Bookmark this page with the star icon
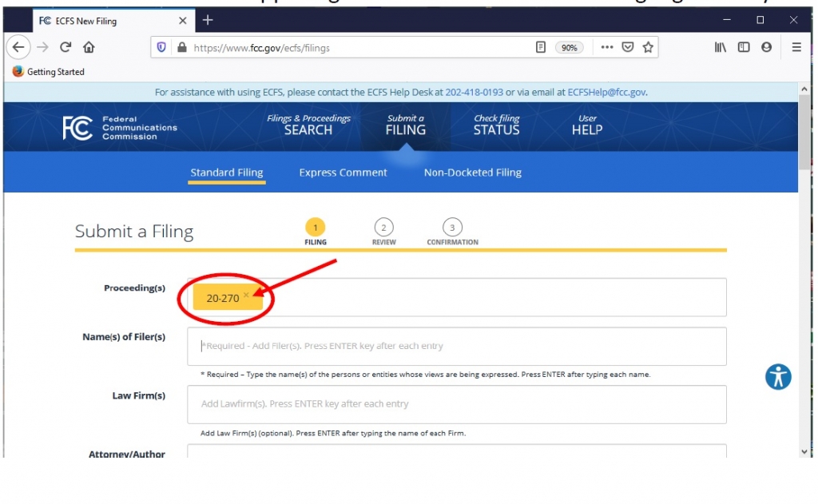Viewport: 818px width, 504px height. coord(648,47)
